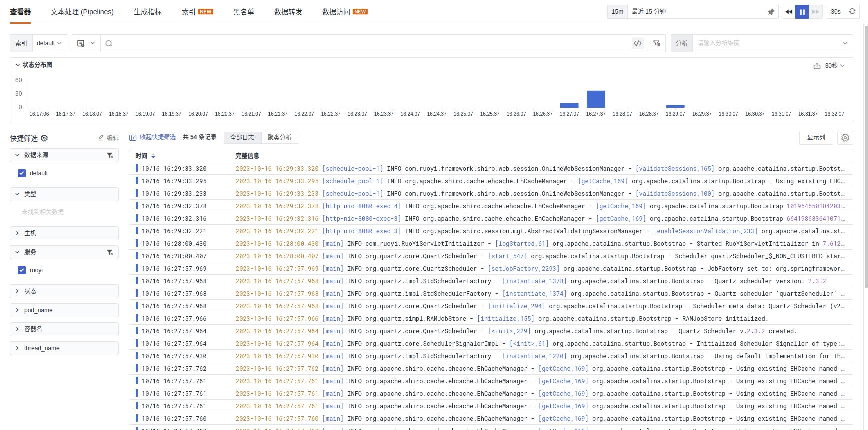This screenshot has height=430, width=868.
Task: Click the refresh icon next to 30s
Action: (x=852, y=12)
